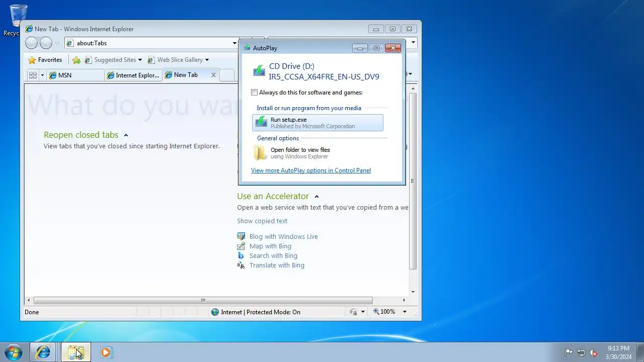Collapse Reopen closed tabs section
Image resolution: width=644 pixels, height=362 pixels.
[126, 135]
